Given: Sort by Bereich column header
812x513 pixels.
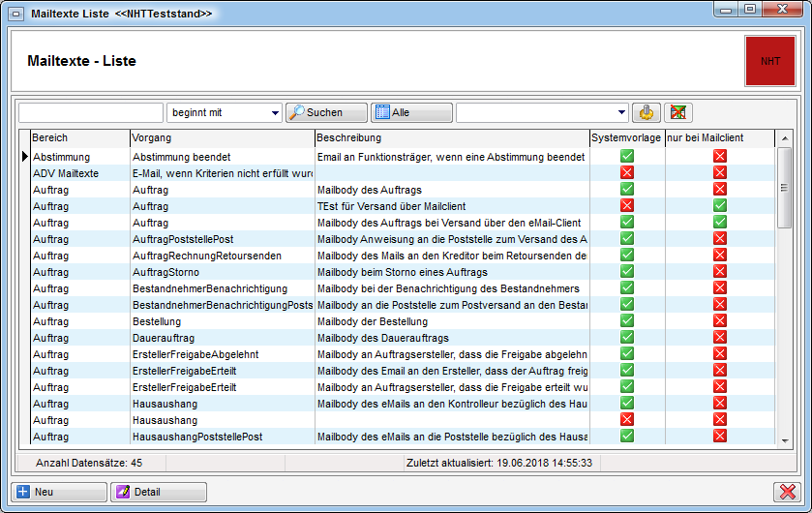Looking at the screenshot, I should 79,138.
